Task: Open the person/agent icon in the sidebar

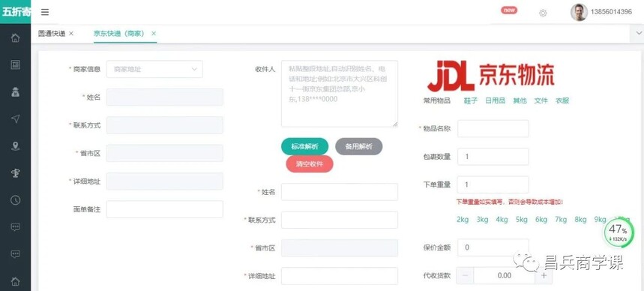Action: (15, 92)
